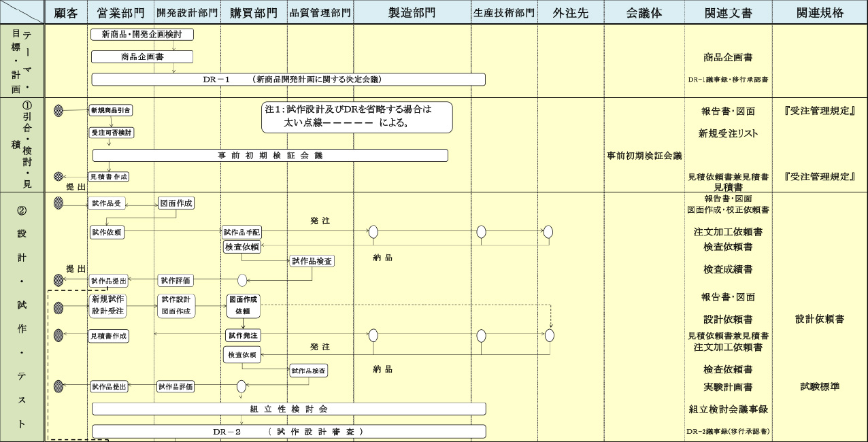Image resolution: width=868 pixels, height=442 pixels.
Task: Click the DR－2 試作設計審査 bar
Action: [289, 430]
